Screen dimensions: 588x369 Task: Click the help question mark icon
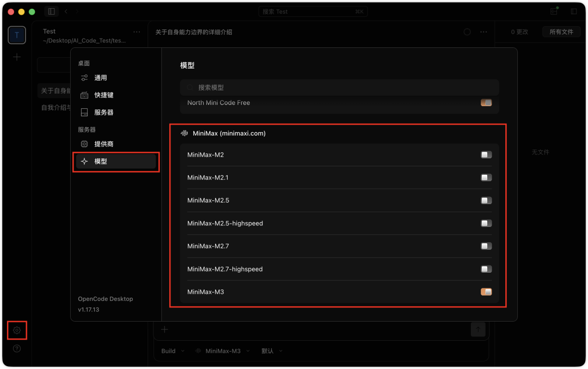click(x=17, y=348)
